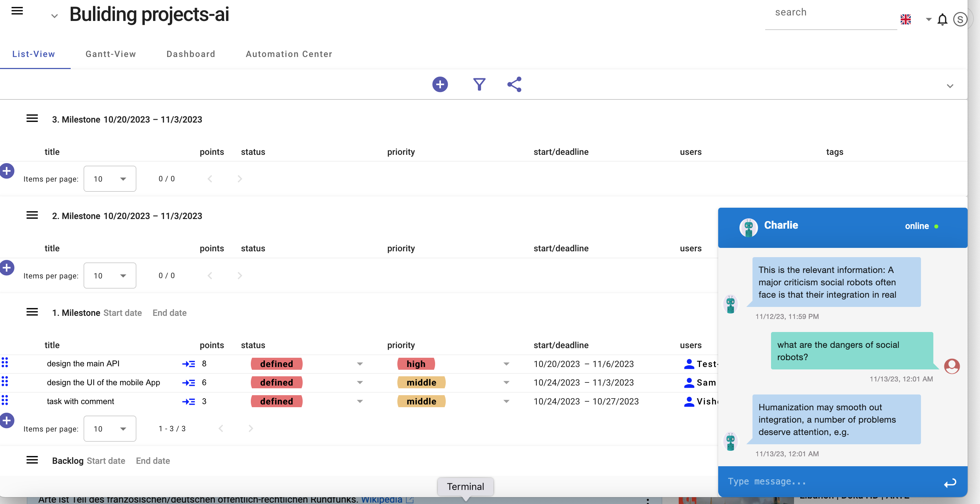Image resolution: width=980 pixels, height=504 pixels.
Task: Open the user avatar S icon
Action: pos(960,20)
